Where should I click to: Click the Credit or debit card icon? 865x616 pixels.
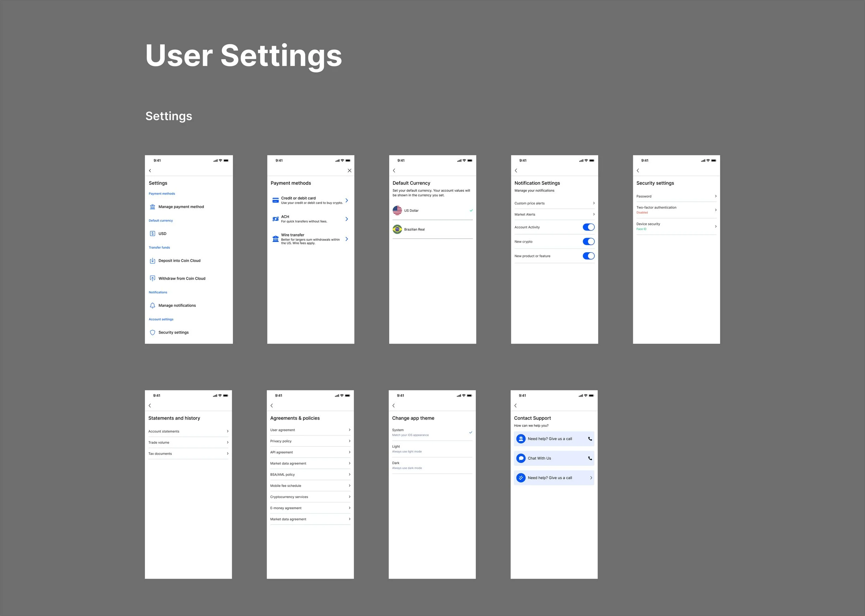tap(276, 200)
